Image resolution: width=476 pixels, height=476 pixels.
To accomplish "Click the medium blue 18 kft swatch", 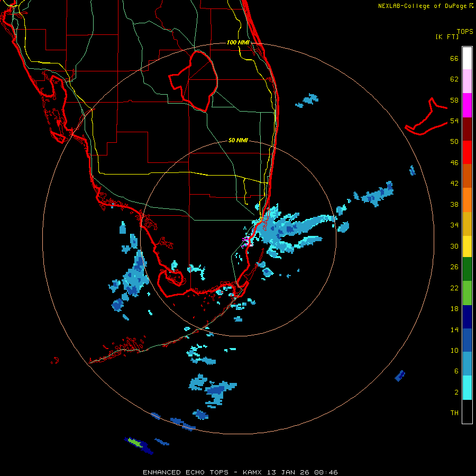I will pyautogui.click(x=467, y=340).
